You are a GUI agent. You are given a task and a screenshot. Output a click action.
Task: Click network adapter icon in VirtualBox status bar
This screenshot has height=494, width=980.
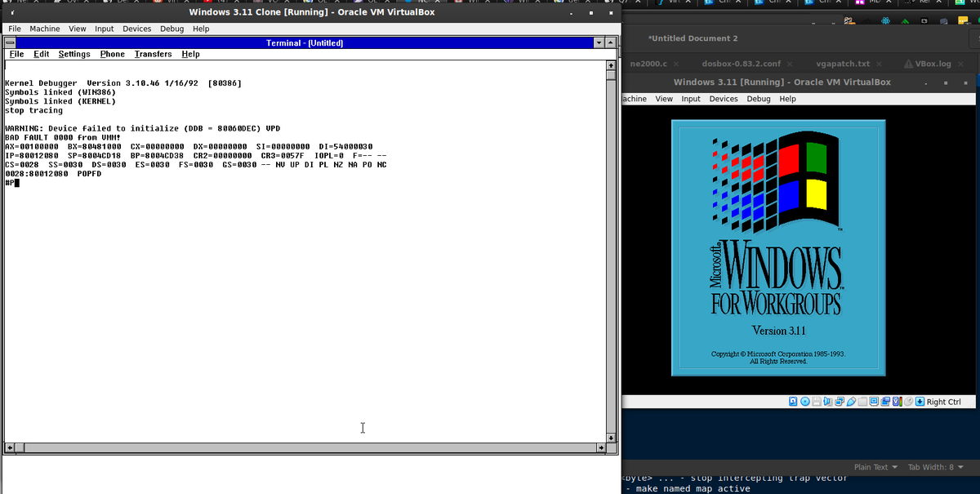pyautogui.click(x=840, y=402)
